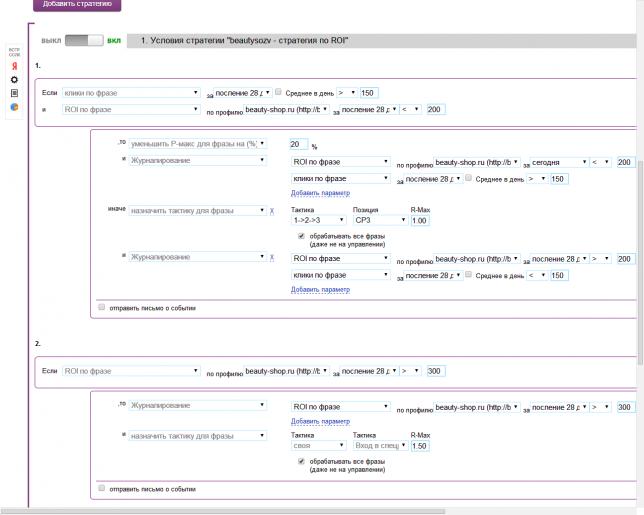Enable 'отправить письмо о событии' in block 1
644x515 pixels.
101,308
